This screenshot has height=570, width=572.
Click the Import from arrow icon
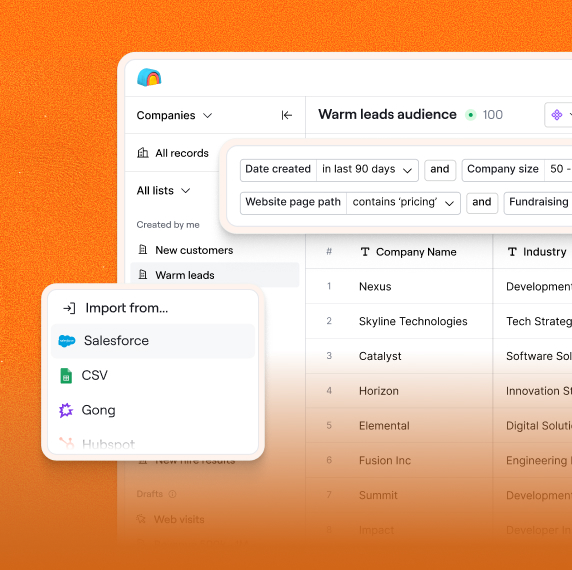[69, 308]
